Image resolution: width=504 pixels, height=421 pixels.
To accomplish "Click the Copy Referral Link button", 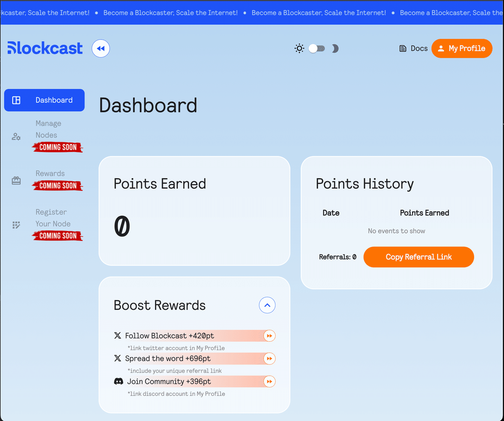I will pos(418,257).
